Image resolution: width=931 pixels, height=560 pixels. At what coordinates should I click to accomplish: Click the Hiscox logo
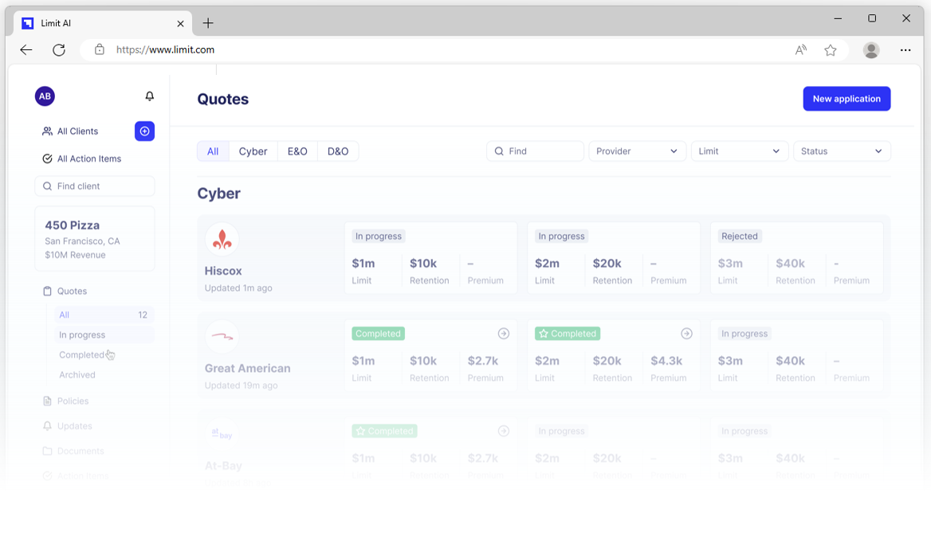coord(222,239)
